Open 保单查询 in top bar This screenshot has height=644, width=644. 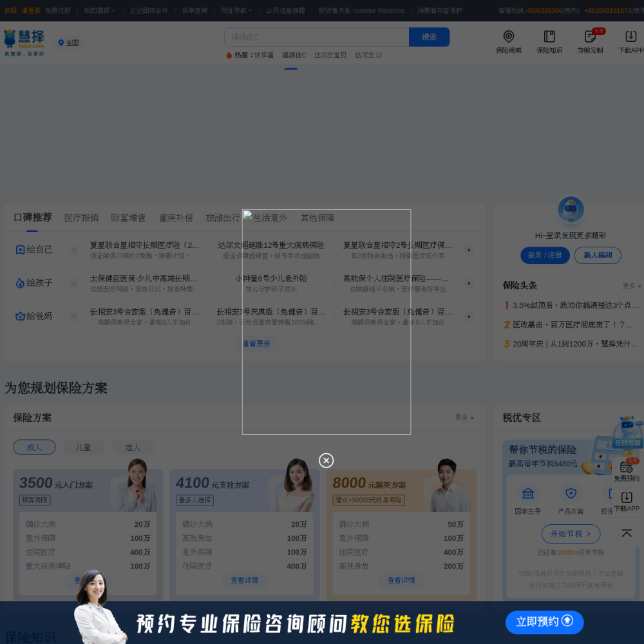194,11
